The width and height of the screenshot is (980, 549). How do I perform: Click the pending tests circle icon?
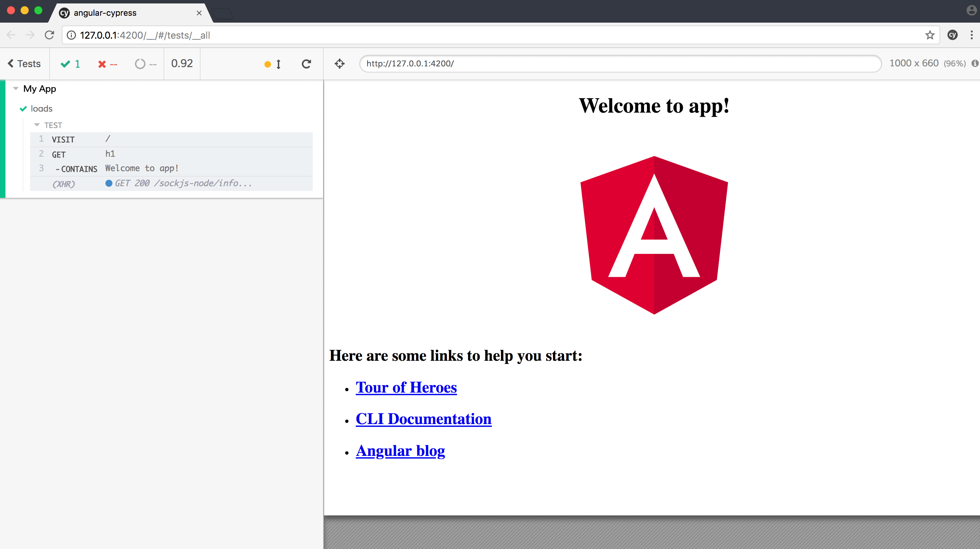click(140, 64)
